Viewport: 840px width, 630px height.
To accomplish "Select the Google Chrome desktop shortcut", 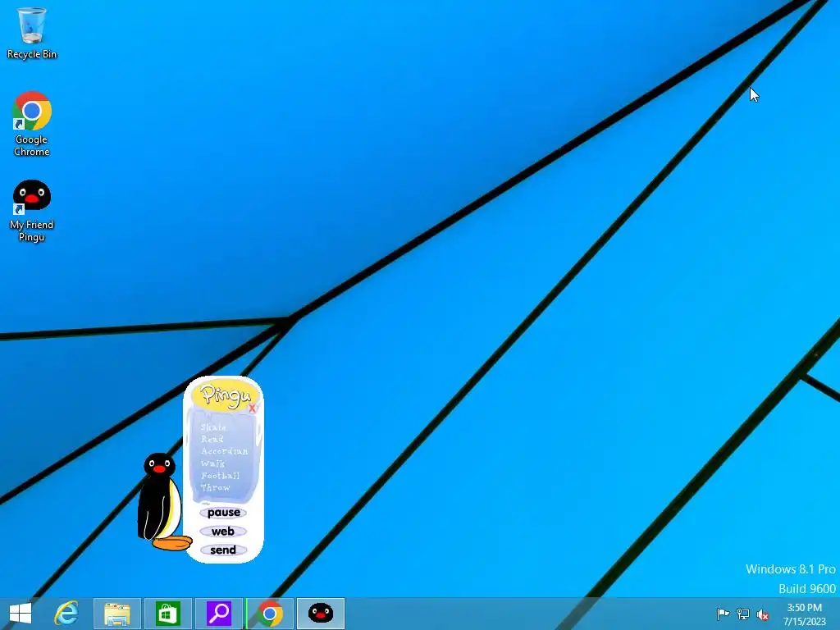I will pyautogui.click(x=32, y=125).
